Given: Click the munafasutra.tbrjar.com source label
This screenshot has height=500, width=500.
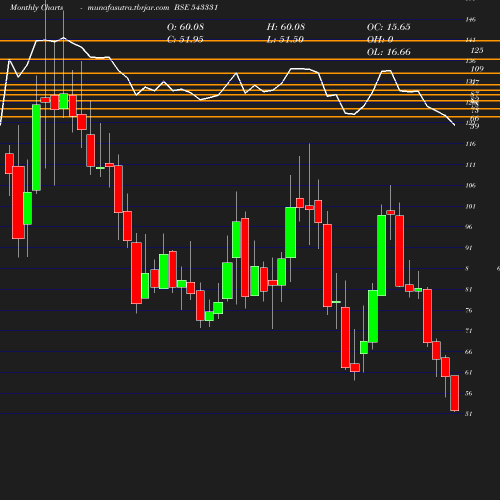Looking at the screenshot, I should click(x=128, y=7).
